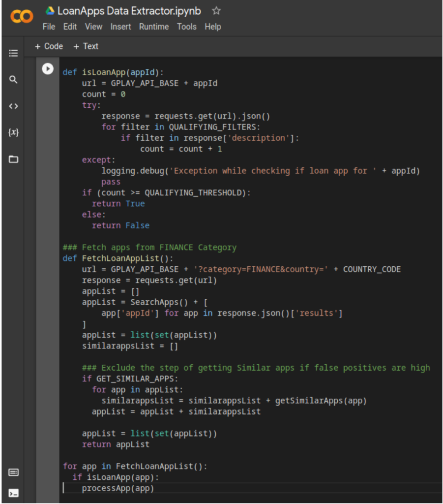Viewport: 443px width, 504px height.
Task: Click the 'if GET_SIMILAR_APPS:' line
Action: 130,378
